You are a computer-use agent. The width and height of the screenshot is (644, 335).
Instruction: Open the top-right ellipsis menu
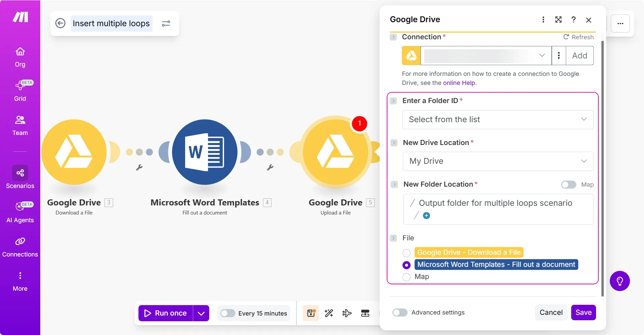coord(620,23)
